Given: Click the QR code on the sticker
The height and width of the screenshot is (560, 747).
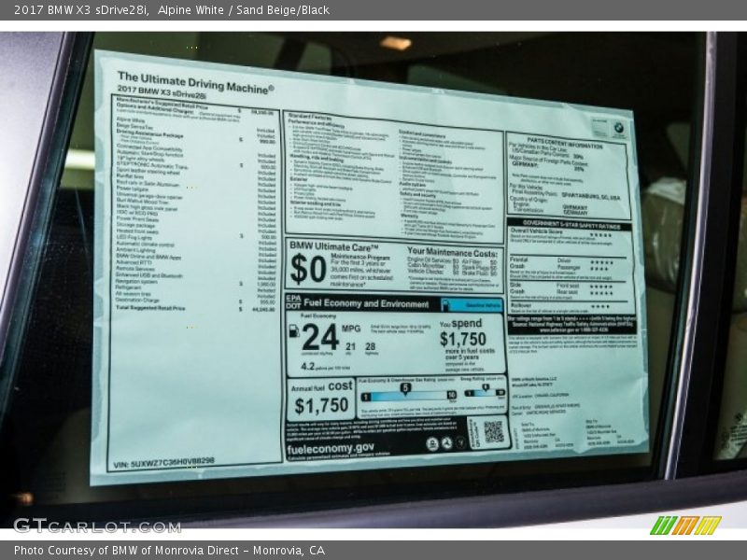Looking at the screenshot, I should [494, 431].
